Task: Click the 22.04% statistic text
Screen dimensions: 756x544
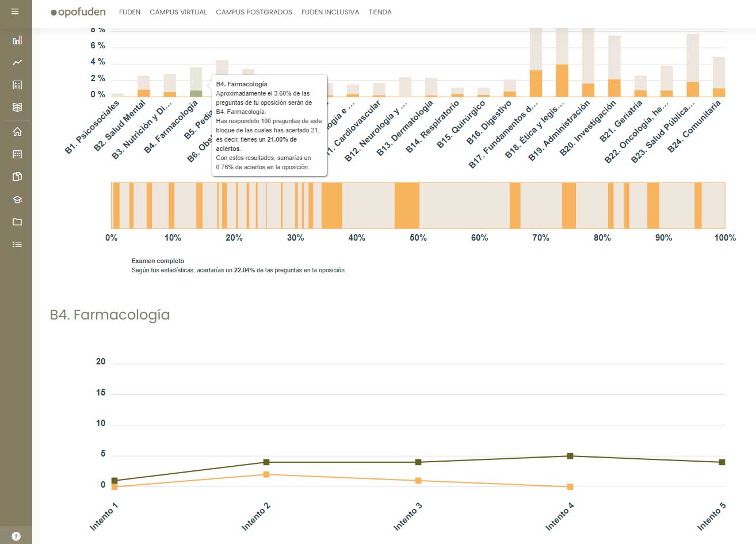Action: tap(245, 270)
